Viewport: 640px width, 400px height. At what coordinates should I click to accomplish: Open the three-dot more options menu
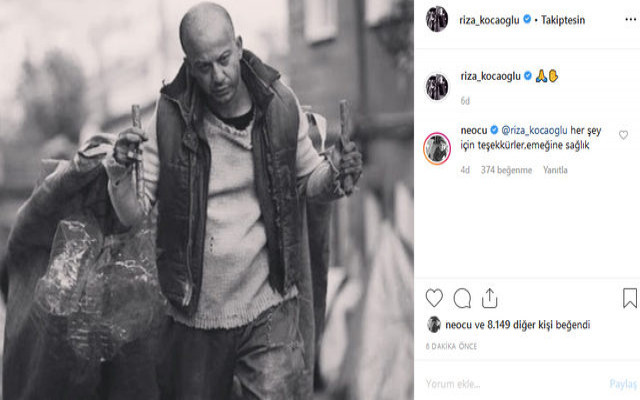[631, 20]
